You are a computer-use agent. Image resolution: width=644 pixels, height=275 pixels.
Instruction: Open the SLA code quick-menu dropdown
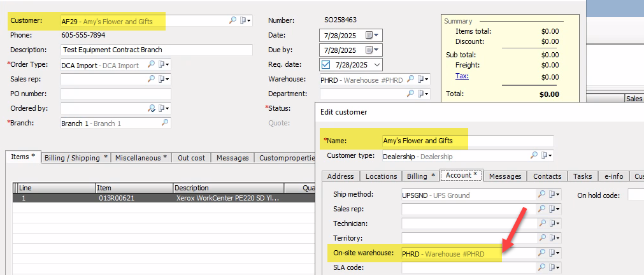(555, 267)
